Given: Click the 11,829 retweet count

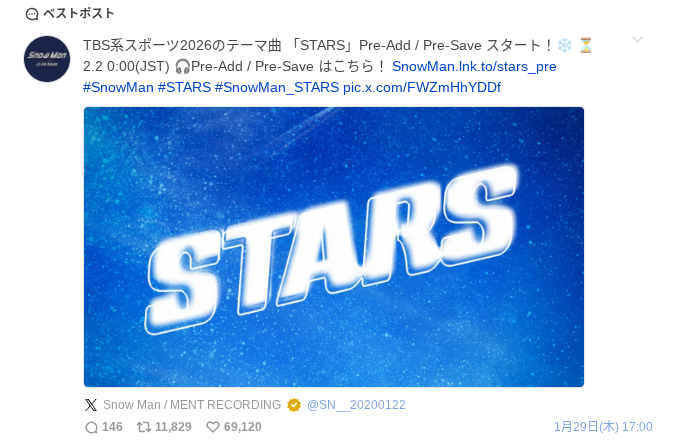Looking at the screenshot, I should click(173, 427).
